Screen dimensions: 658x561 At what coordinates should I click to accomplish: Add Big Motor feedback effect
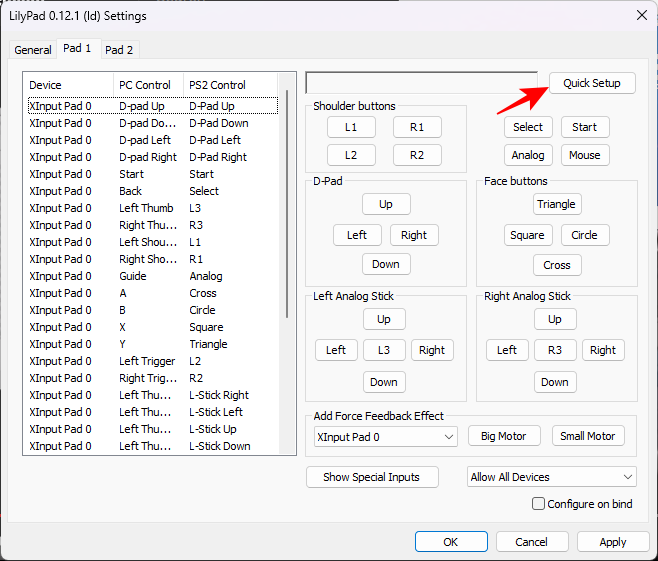[504, 436]
